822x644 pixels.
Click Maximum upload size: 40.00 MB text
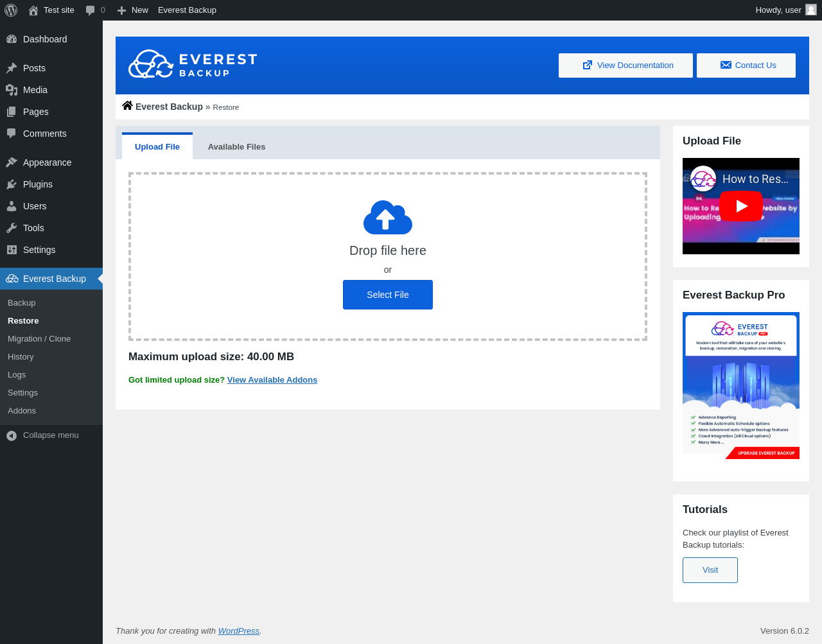[x=211, y=357]
